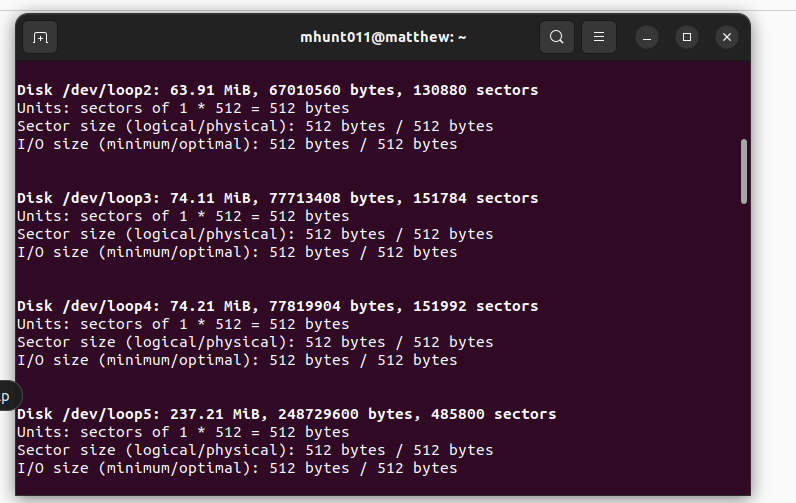Click the window title mhunt011@matthew: ~
Viewport: 796px width, 503px height.
pos(383,37)
